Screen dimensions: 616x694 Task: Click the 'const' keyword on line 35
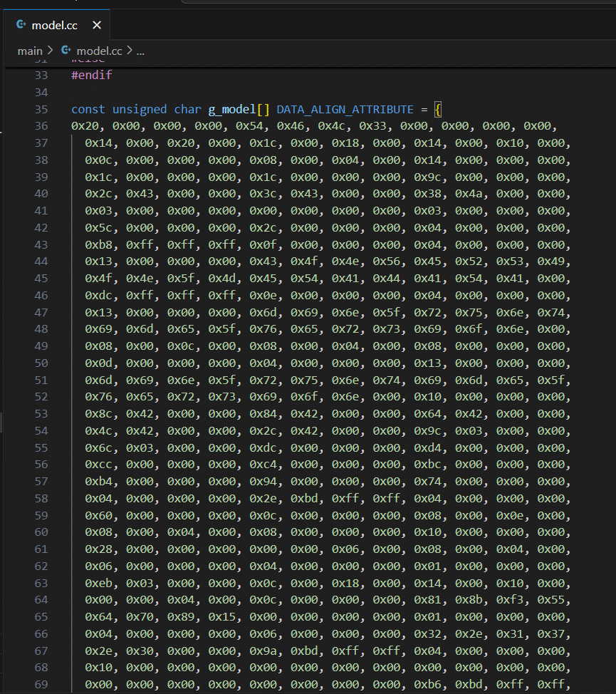pos(88,109)
